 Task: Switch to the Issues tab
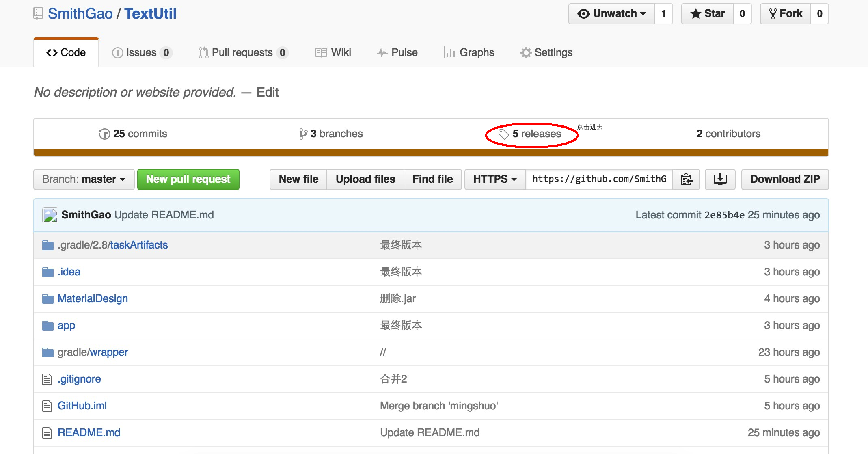pos(141,53)
